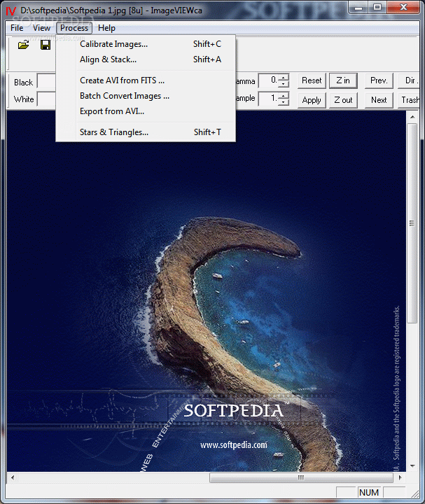Image resolution: width=425 pixels, height=504 pixels.
Task: Click the Black level input field
Action: [x=47, y=81]
